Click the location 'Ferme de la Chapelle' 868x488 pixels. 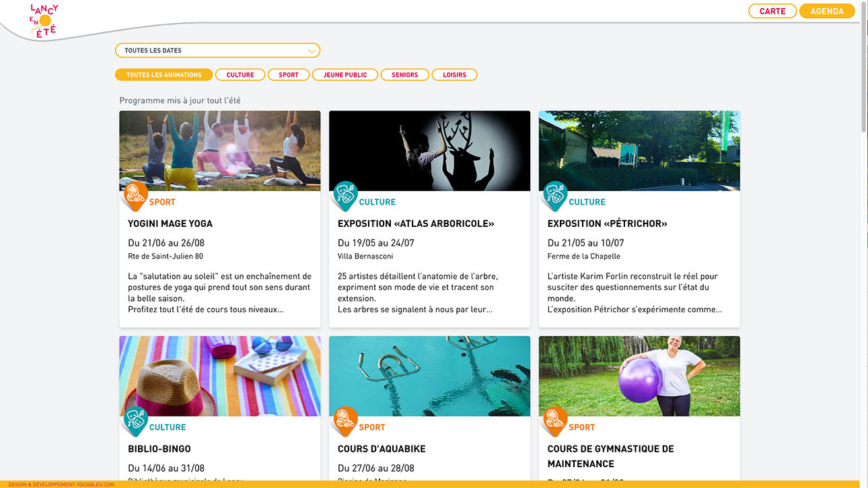coord(584,256)
